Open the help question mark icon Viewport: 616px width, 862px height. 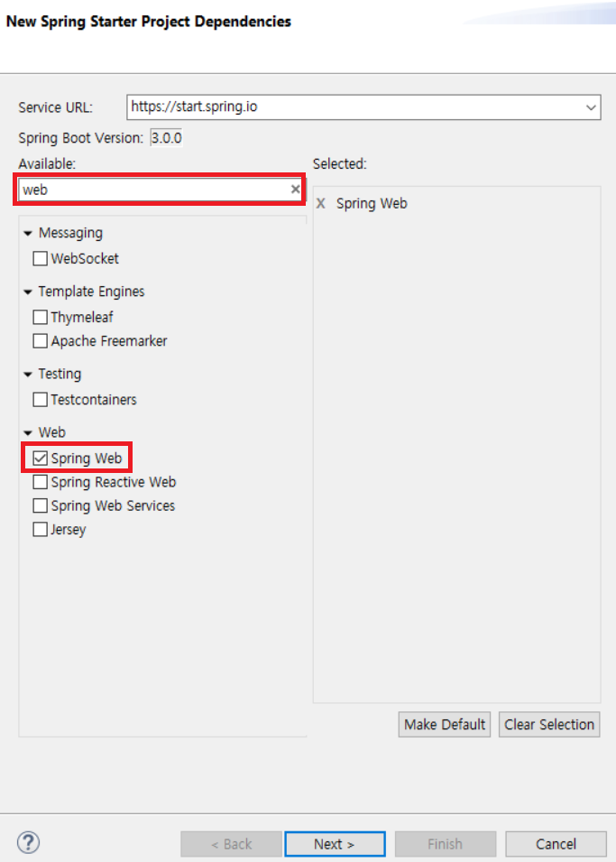click(x=28, y=842)
